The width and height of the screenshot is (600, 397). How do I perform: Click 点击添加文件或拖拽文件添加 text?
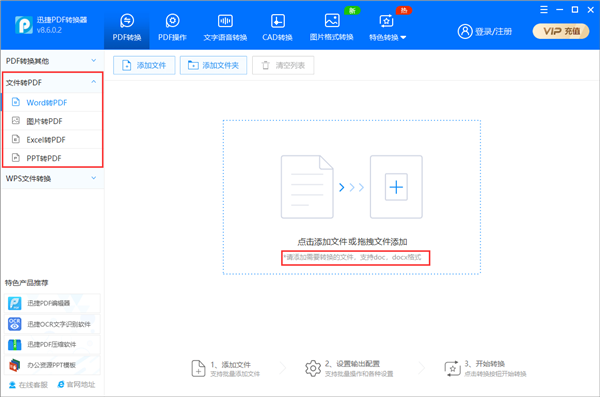click(352, 242)
